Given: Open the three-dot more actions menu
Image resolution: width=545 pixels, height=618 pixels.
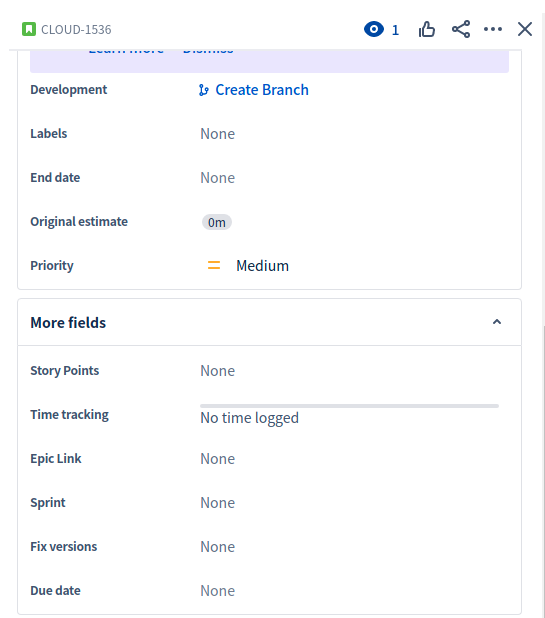Looking at the screenshot, I should click(493, 29).
